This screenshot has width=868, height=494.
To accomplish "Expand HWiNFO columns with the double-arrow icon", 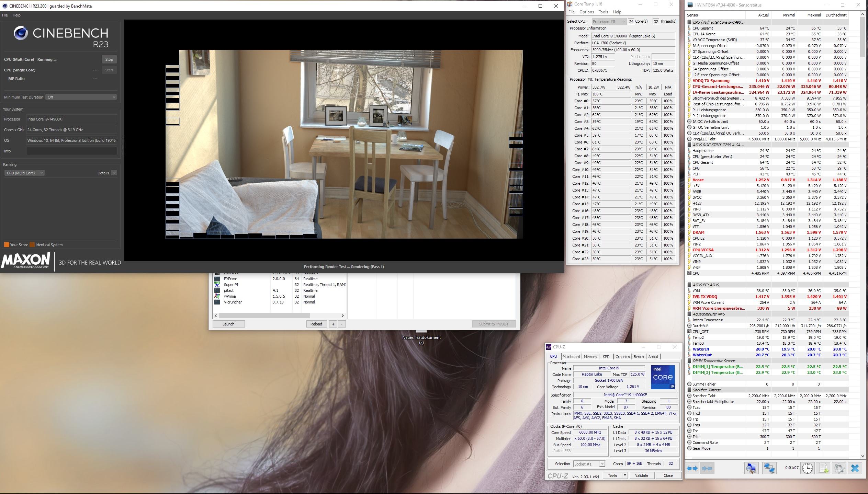I will (692, 468).
